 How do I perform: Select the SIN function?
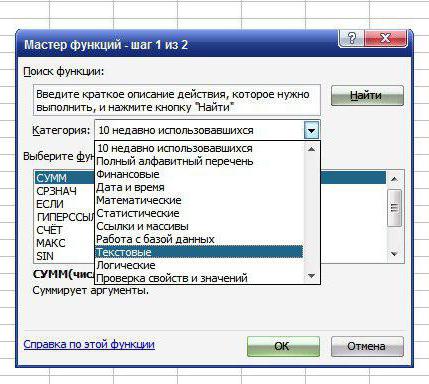click(65, 256)
